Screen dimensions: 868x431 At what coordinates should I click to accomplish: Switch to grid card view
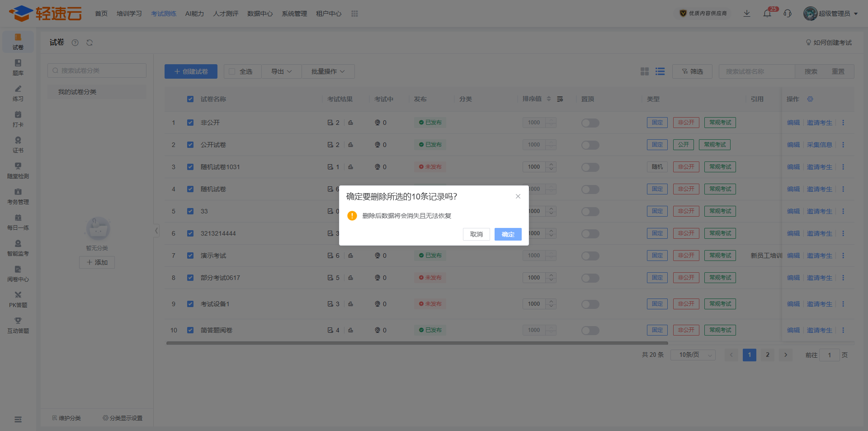tap(645, 71)
